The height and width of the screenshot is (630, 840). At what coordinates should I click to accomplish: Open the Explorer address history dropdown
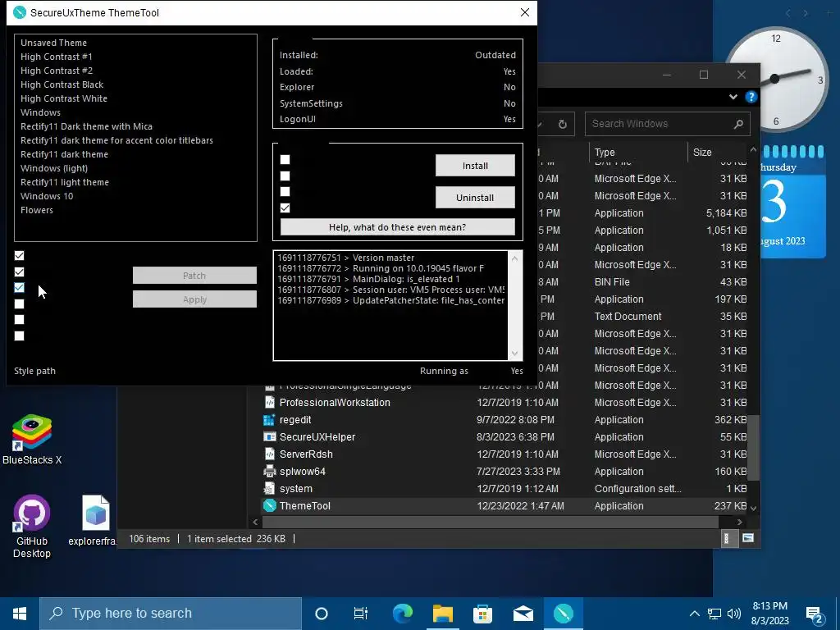541,125
